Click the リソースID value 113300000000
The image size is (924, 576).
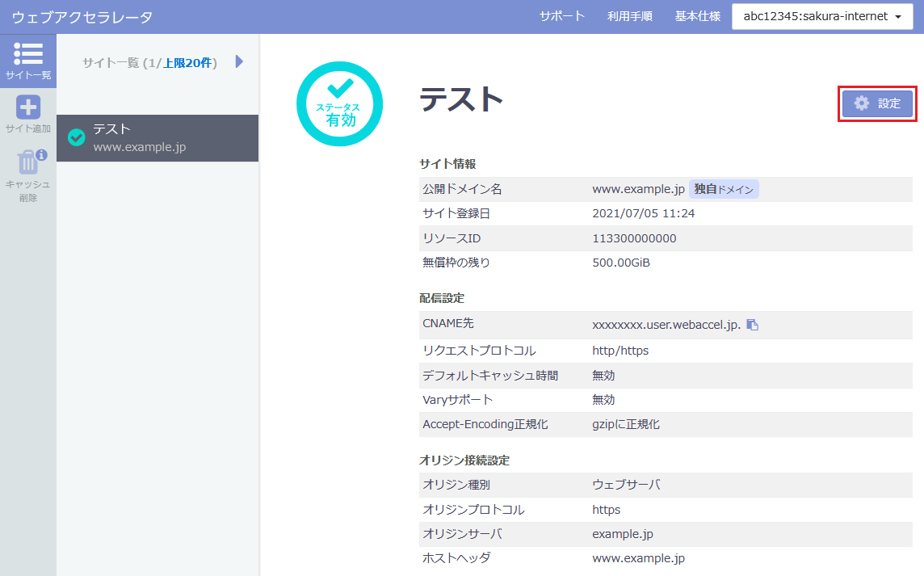(634, 238)
